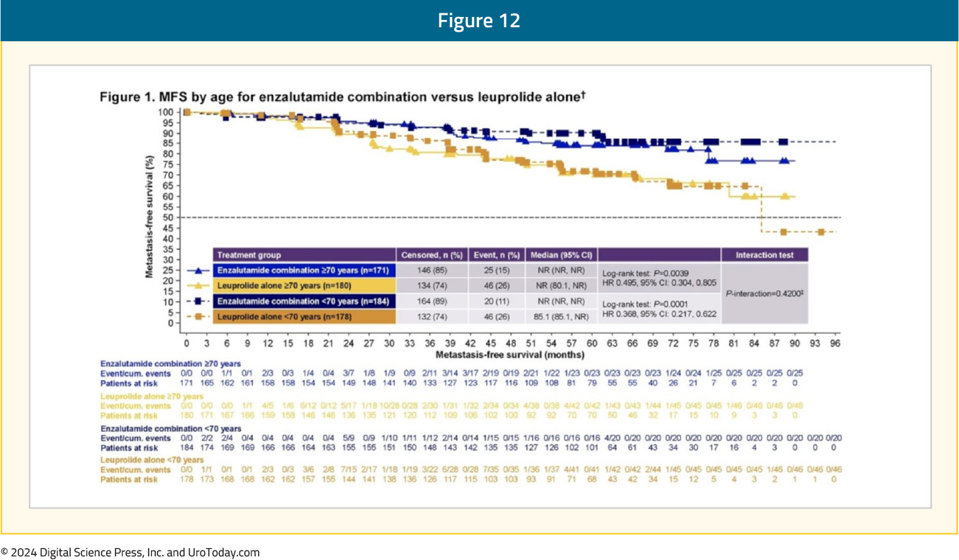The image size is (959, 560).
Task: Click patients-at-risk value "178" for Leuprolide <70
Action: click(187, 479)
